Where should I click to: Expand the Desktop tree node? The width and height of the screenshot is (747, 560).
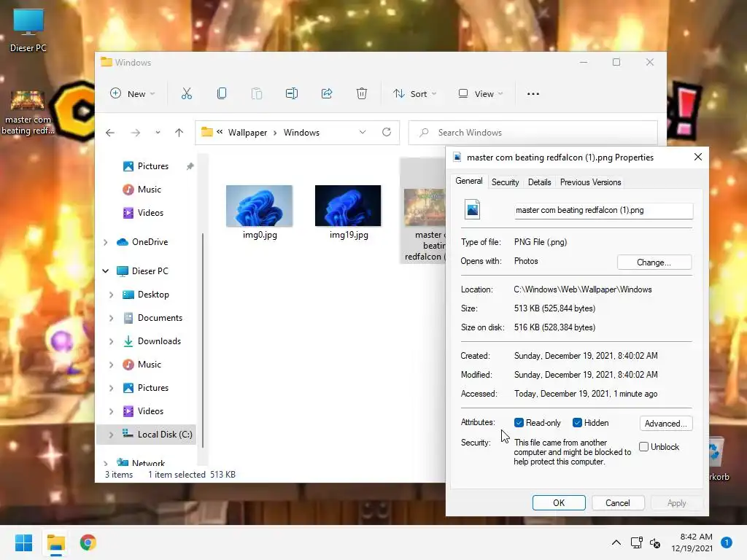click(111, 295)
